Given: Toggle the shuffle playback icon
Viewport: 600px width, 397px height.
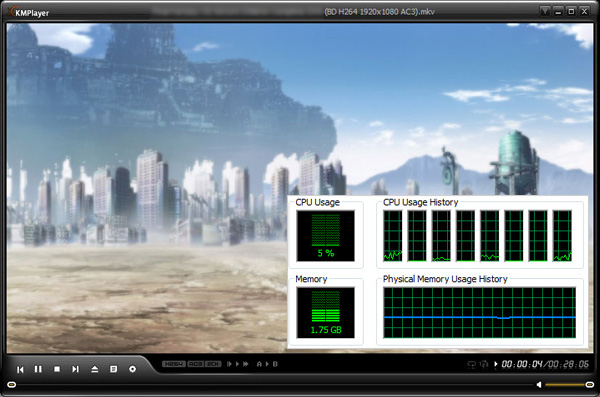Looking at the screenshot, I should click(484, 364).
